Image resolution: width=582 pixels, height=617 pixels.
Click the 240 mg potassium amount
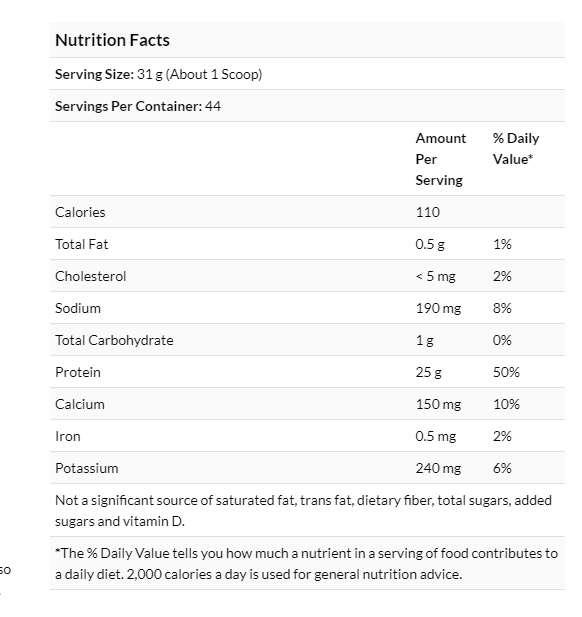438,468
